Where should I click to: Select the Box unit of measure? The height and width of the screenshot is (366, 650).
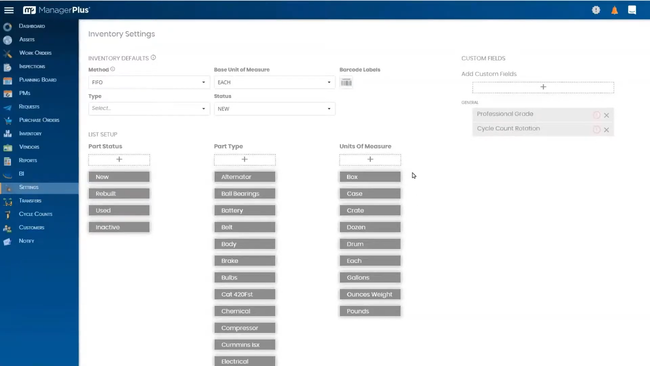pos(370,177)
